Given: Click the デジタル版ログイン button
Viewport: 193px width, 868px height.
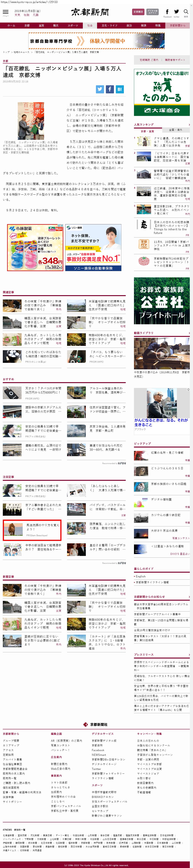Looking at the screenshot, I should tap(152, 12).
